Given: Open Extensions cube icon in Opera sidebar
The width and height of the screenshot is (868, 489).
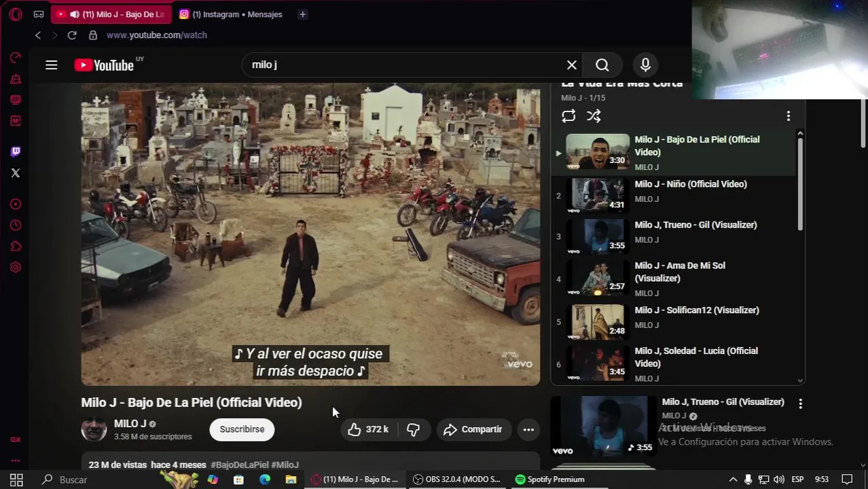Looking at the screenshot, I should point(16,247).
